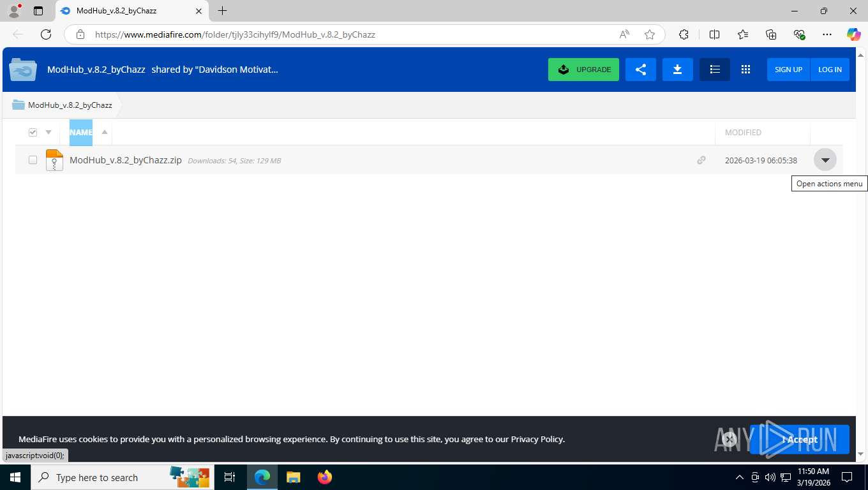Viewport: 868px width, 490px height.
Task: Toggle Split screen icon
Action: pyautogui.click(x=714, y=34)
